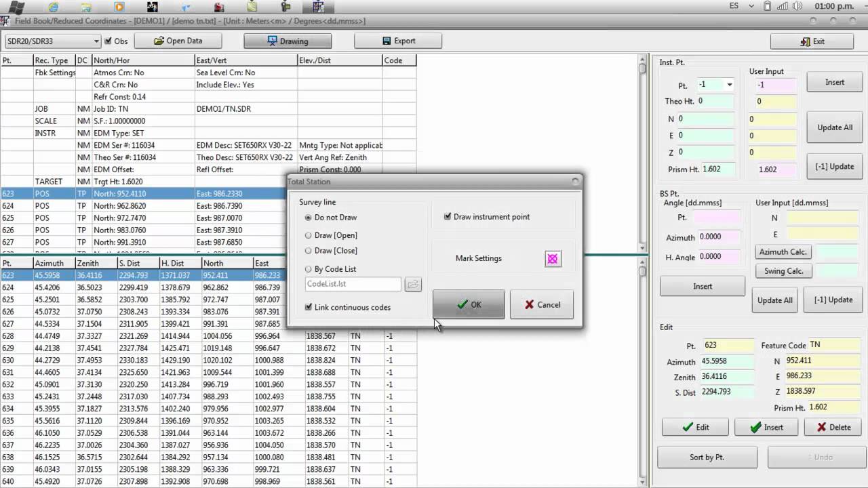Viewport: 868px width, 488px height.
Task: Confirm the Total Station dialog with OK
Action: (x=468, y=305)
